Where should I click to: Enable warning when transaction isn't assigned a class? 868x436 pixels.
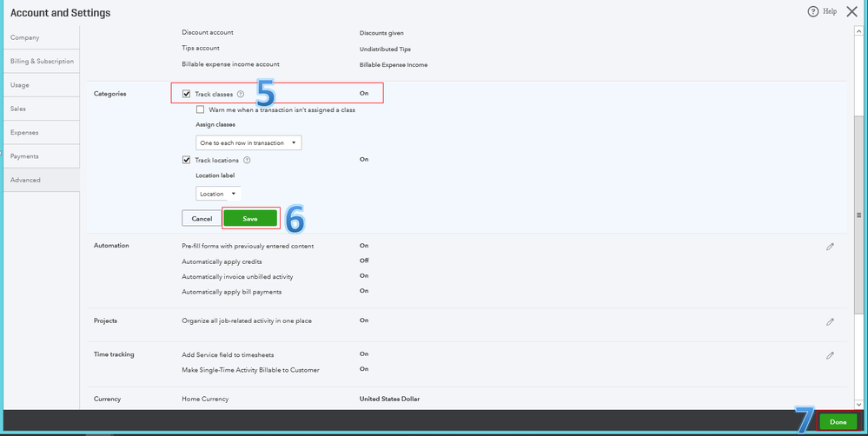point(200,109)
